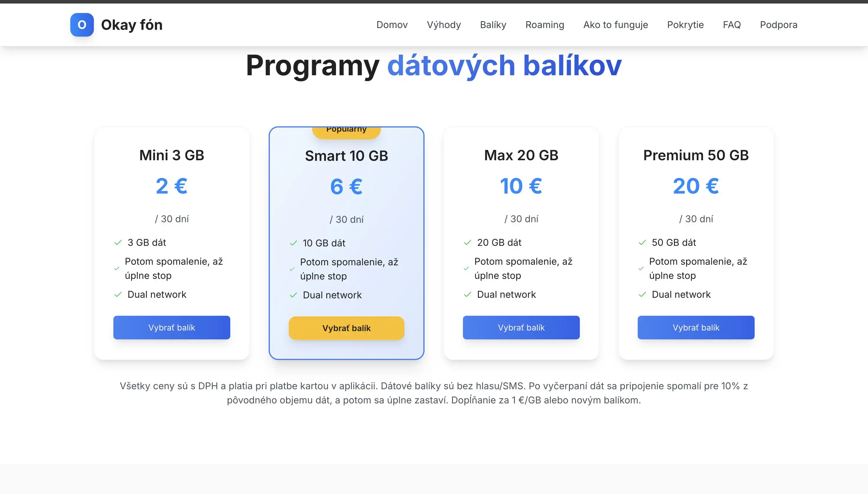The width and height of the screenshot is (868, 494).
Task: Navigate to the Roaming section
Action: pyautogui.click(x=545, y=25)
